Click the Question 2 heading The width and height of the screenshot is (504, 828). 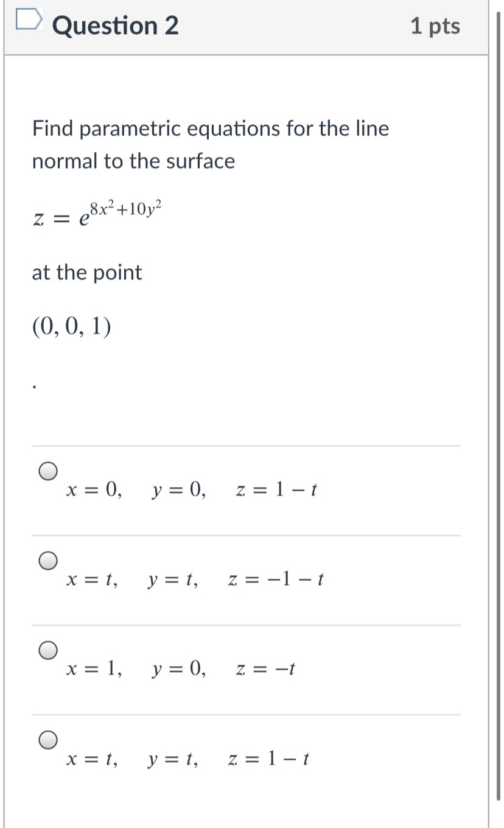(x=115, y=25)
